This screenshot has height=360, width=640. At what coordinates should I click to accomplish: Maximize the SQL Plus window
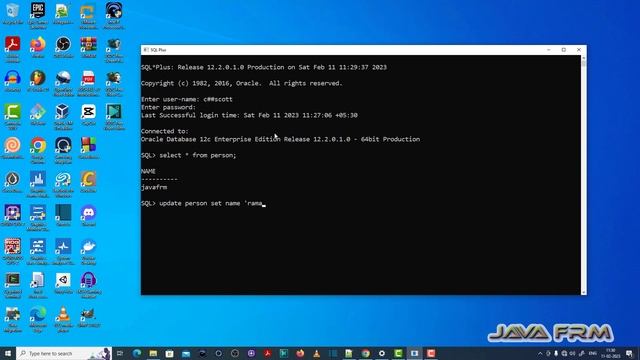coord(564,50)
